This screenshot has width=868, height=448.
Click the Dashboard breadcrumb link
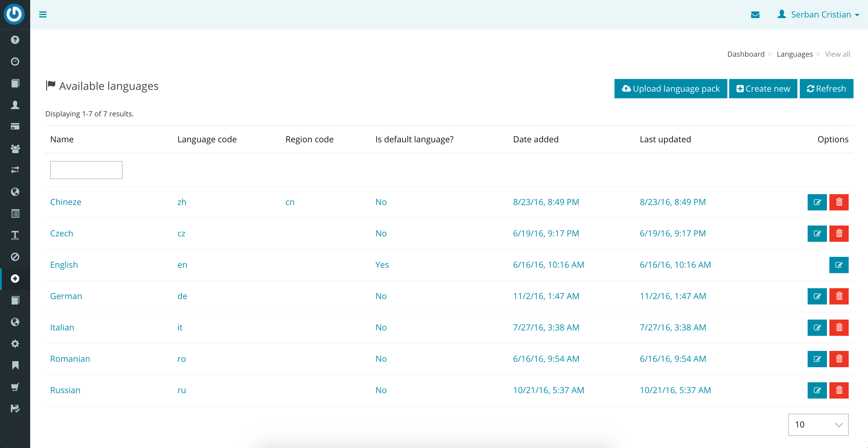[x=746, y=54]
